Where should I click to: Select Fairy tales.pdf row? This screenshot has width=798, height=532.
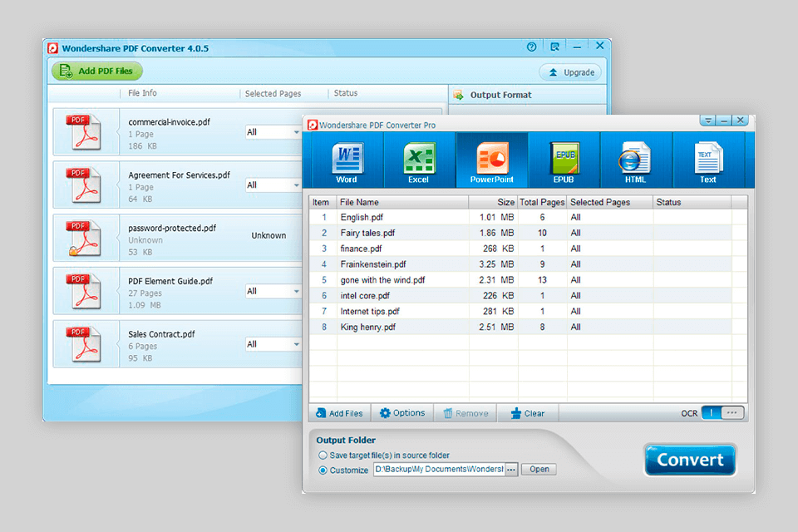tap(528, 233)
